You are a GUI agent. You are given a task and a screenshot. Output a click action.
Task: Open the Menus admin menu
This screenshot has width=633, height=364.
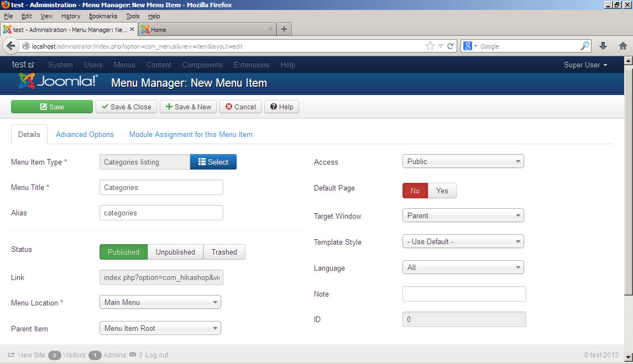pos(124,65)
